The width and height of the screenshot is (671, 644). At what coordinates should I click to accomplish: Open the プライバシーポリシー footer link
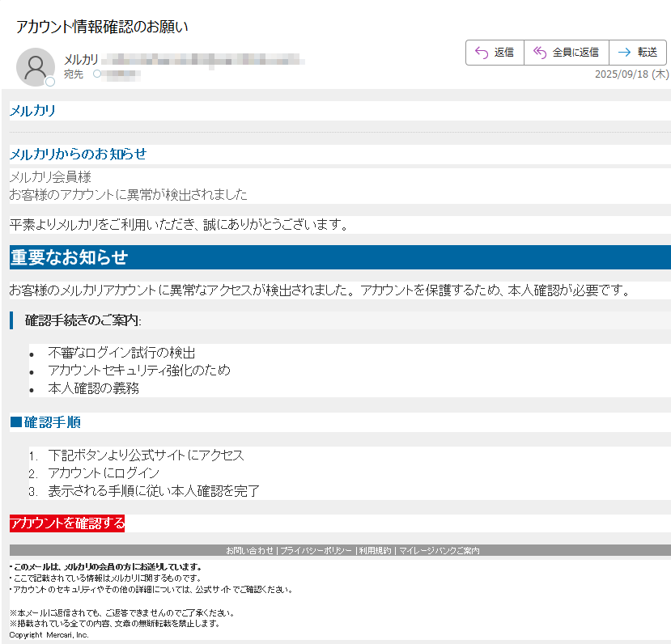(x=316, y=550)
